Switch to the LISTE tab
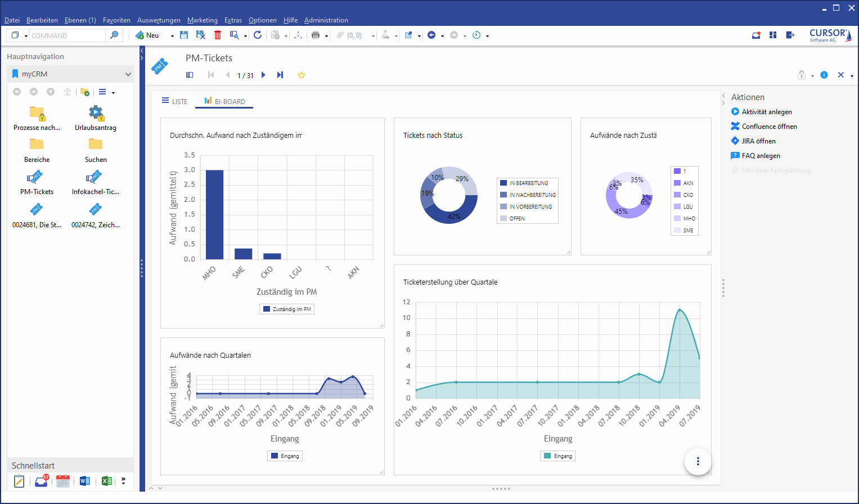 pyautogui.click(x=175, y=101)
